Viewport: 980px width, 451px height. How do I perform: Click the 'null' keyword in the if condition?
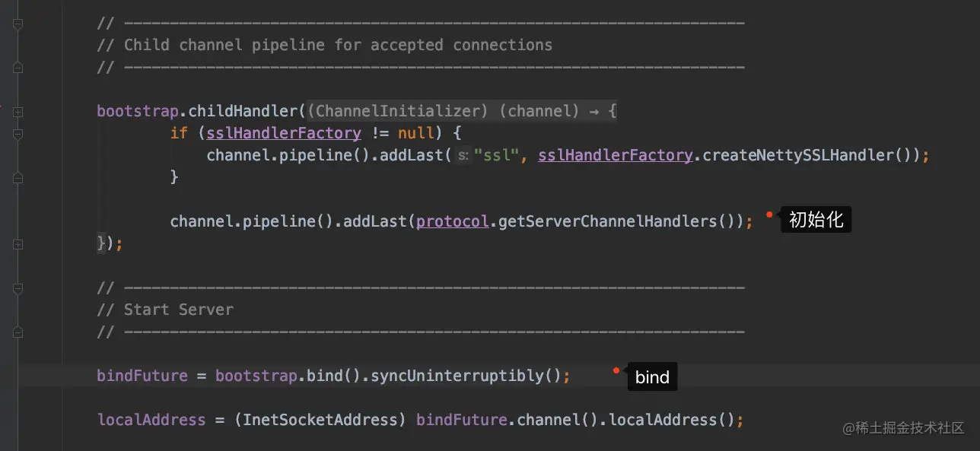tap(415, 133)
